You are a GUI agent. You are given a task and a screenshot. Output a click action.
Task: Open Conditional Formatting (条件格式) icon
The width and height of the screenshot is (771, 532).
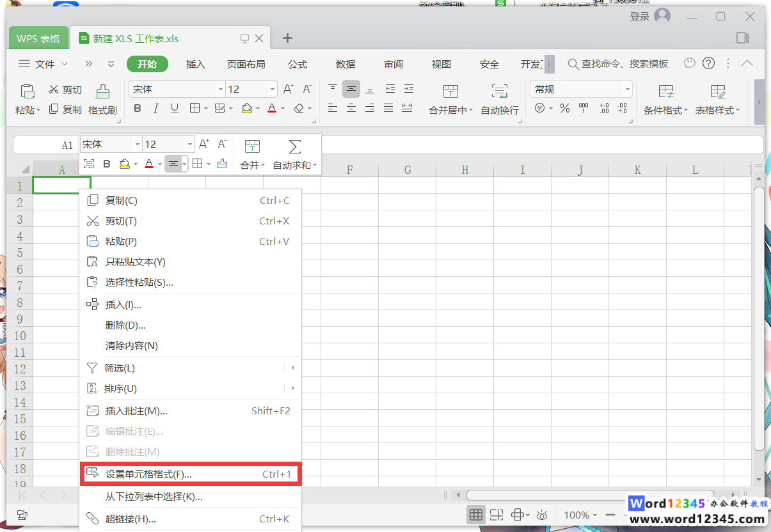665,91
